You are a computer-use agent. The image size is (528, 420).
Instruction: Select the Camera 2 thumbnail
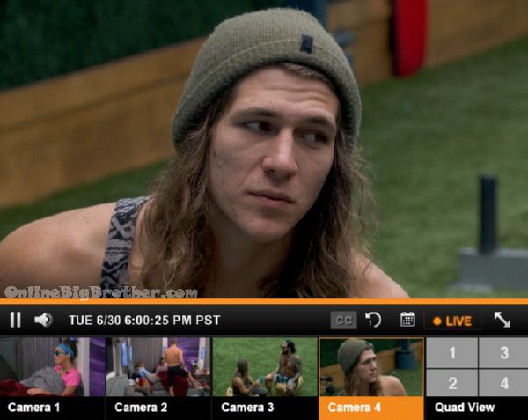click(x=158, y=367)
